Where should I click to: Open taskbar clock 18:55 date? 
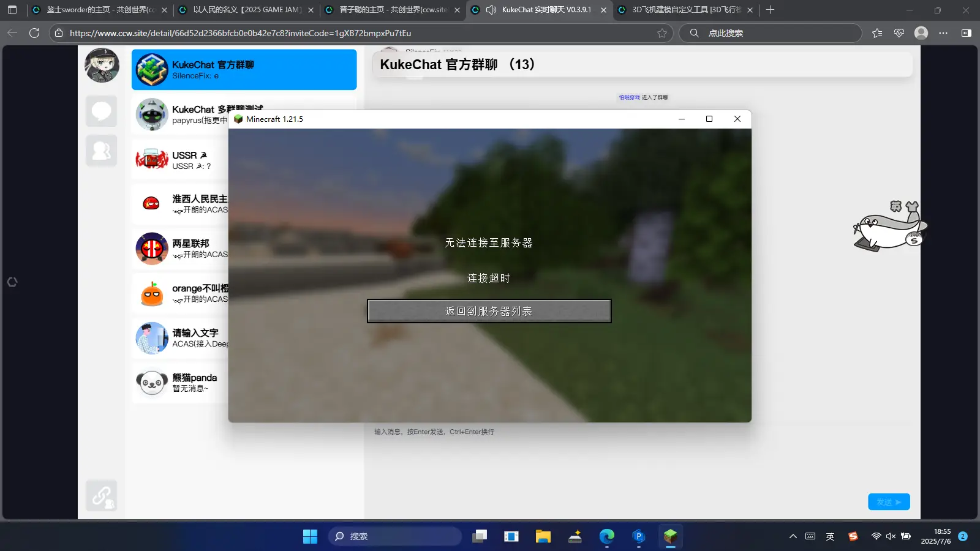coord(936,536)
